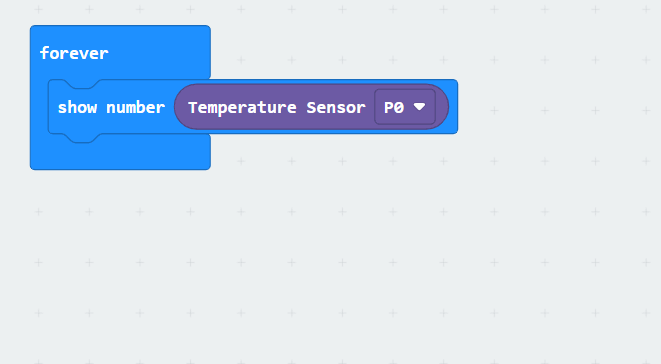This screenshot has width=661, height=364.
Task: Open the P0 pin dropdown
Action: point(405,107)
